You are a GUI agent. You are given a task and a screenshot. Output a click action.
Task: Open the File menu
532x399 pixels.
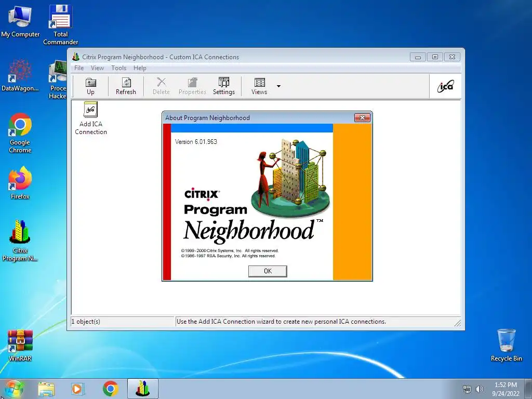tap(79, 68)
